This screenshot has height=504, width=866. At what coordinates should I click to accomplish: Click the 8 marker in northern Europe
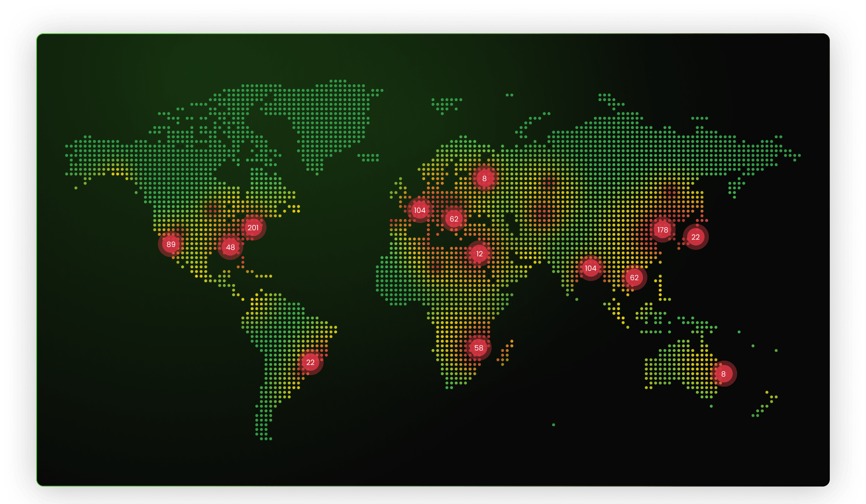[484, 178]
